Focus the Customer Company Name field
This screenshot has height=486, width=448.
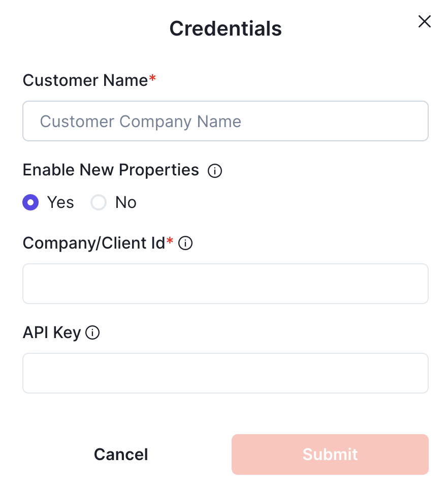226,121
